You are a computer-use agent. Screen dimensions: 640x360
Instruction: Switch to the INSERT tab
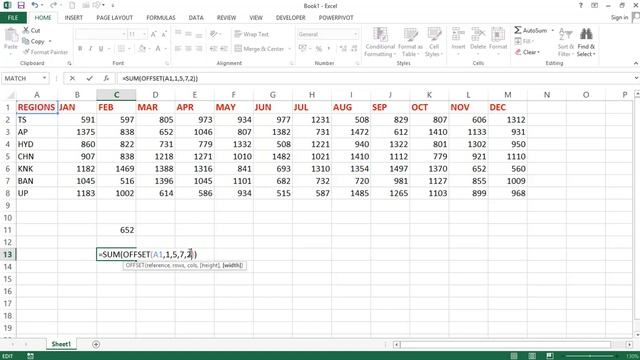point(73,18)
